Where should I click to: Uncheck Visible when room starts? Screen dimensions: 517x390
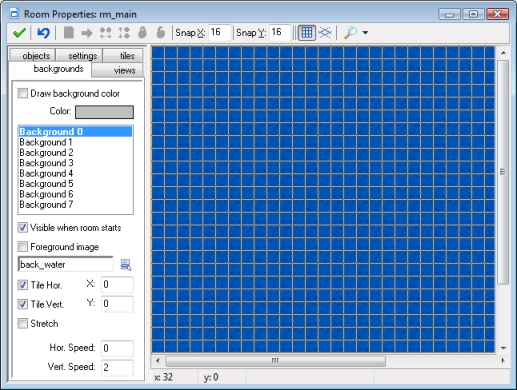23,228
